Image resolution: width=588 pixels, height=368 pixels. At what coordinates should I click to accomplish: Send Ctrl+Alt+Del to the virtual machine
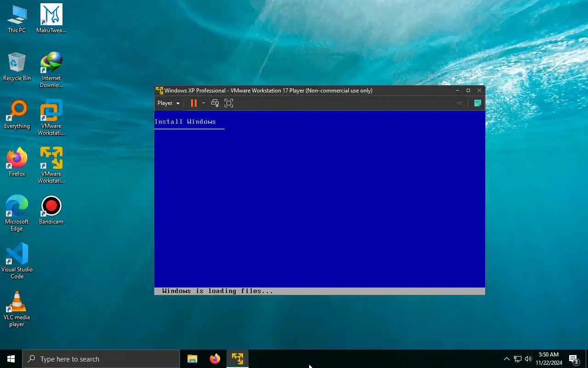215,103
